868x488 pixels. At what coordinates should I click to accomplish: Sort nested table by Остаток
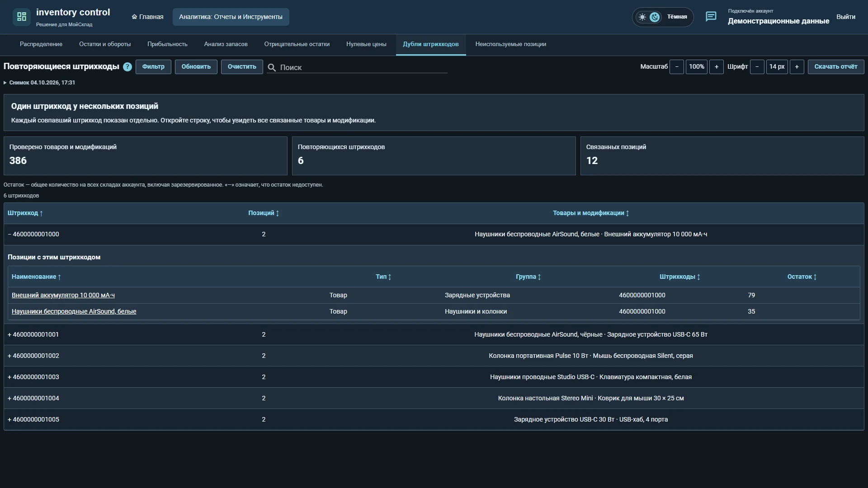pyautogui.click(x=802, y=277)
